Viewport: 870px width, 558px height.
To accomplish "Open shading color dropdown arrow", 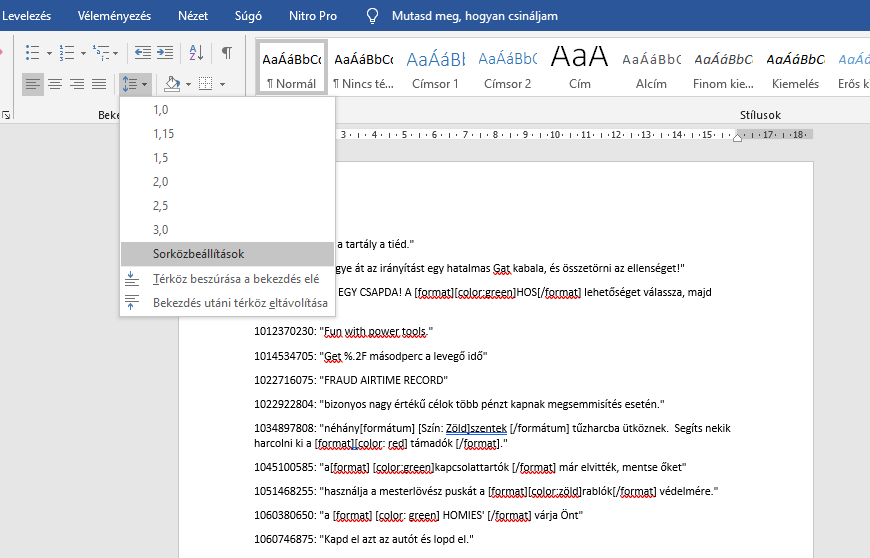I will coord(188,85).
